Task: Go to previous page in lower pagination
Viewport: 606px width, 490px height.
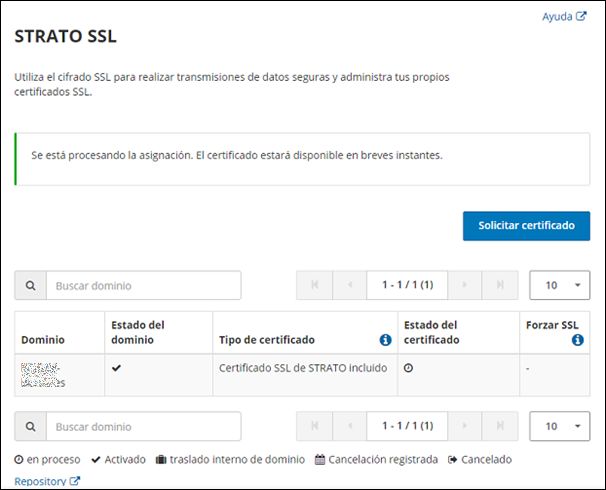Action: point(349,426)
